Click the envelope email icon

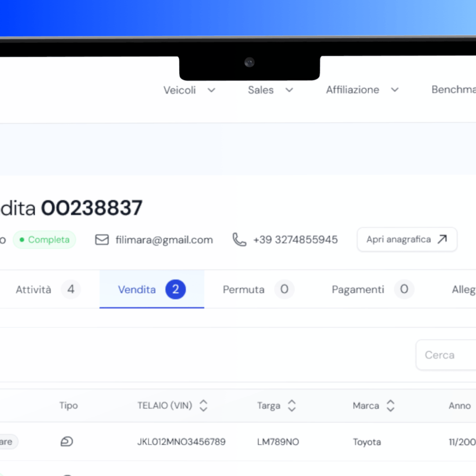click(102, 239)
